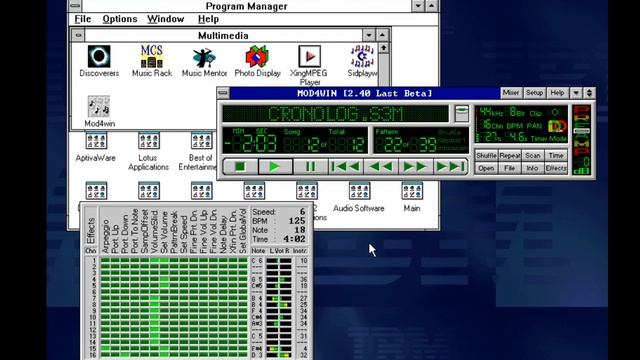640x360 pixels.
Task: Open Setup in MOD4WIN title bar
Action: (x=534, y=93)
